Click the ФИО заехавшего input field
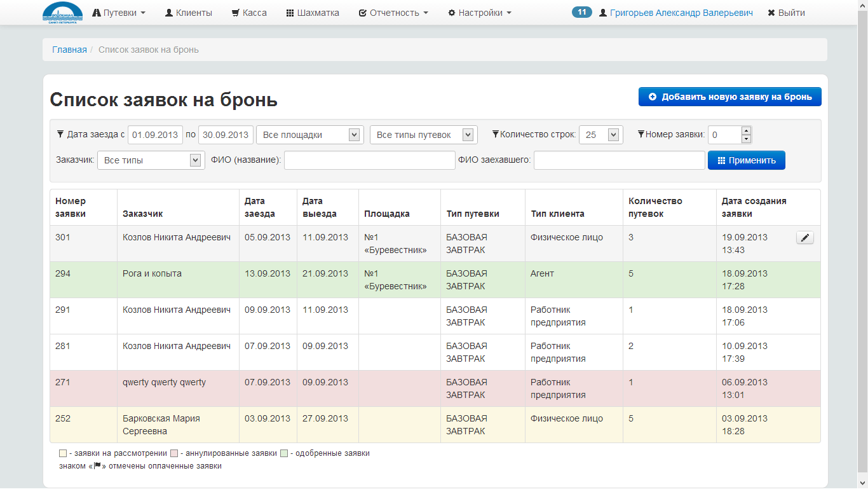Viewport: 868px width, 494px height. [x=620, y=160]
